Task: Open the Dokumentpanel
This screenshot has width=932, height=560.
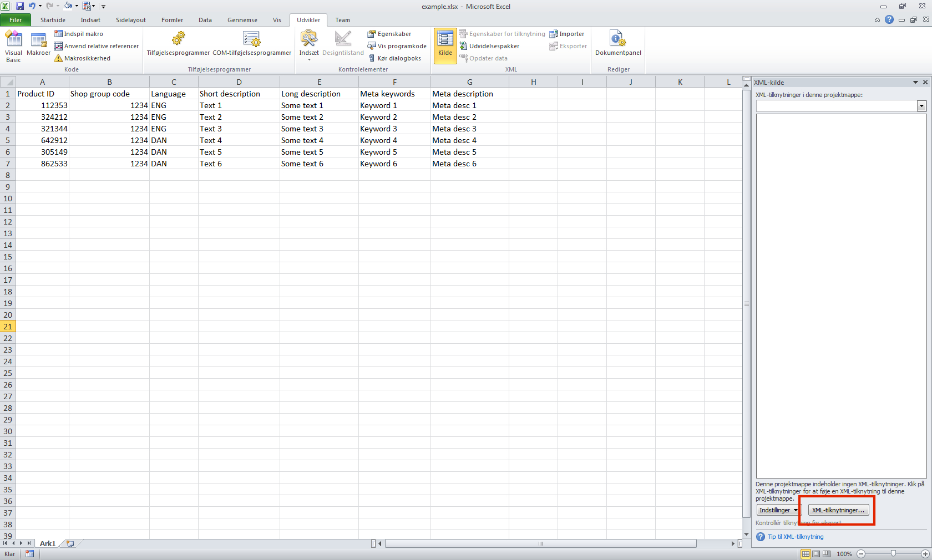Action: [617, 43]
